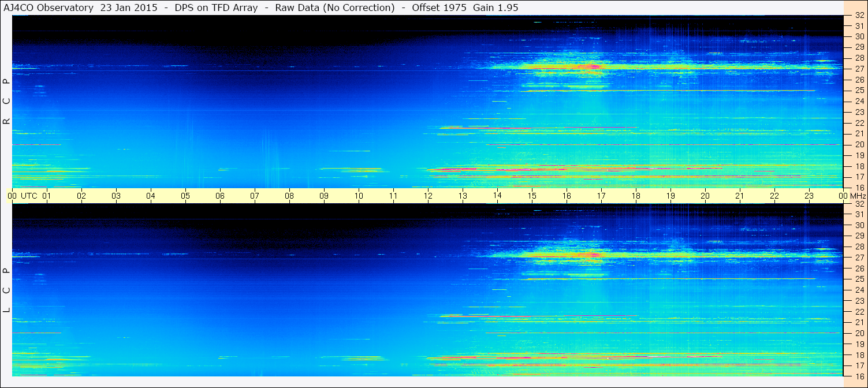Click 25 MHz tick on RCP frequency axis
This screenshot has height=388, width=868.
[x=859, y=90]
